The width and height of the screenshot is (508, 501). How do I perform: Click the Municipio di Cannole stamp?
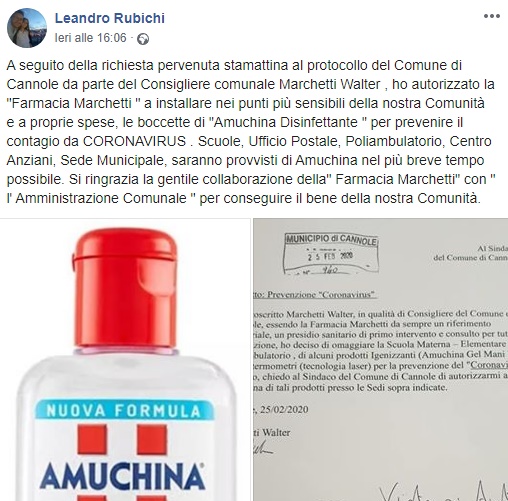tap(331, 254)
